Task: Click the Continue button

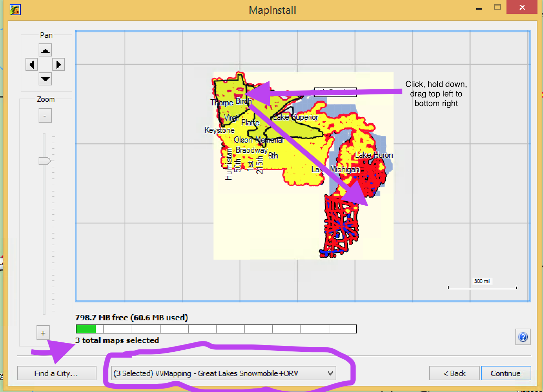Action: pos(506,373)
